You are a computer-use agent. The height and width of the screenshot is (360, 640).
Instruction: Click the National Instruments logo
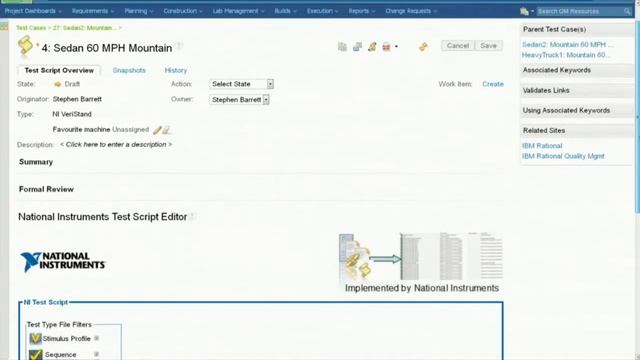(x=63, y=262)
